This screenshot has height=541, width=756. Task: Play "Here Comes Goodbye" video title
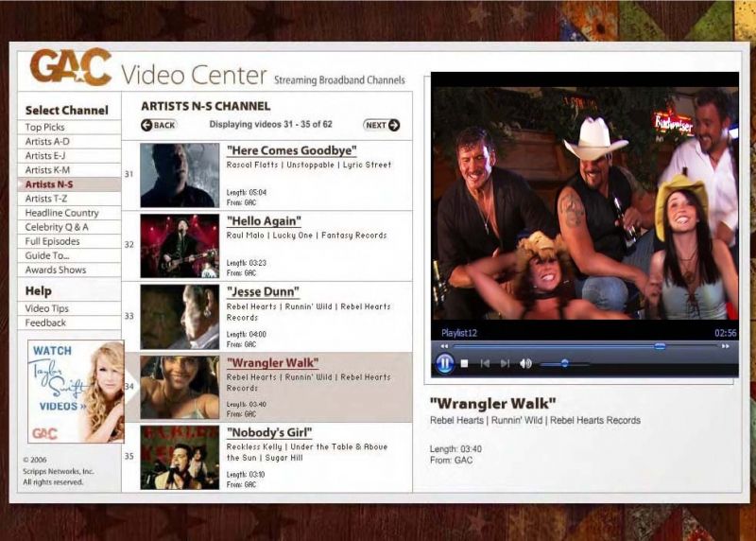click(291, 150)
